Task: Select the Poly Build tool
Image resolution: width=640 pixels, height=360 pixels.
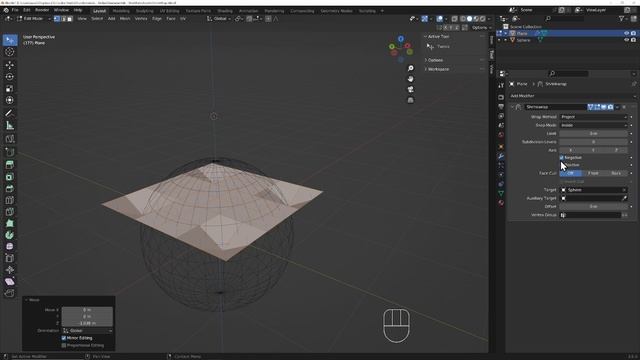Action: click(x=10, y=223)
